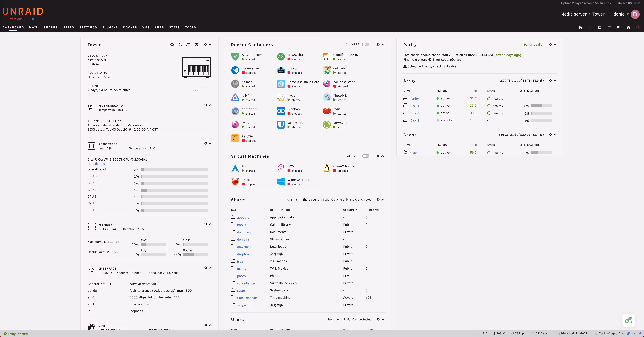644x337 pixels.
Task: Click the Array Started status text
Action: click(17, 334)
